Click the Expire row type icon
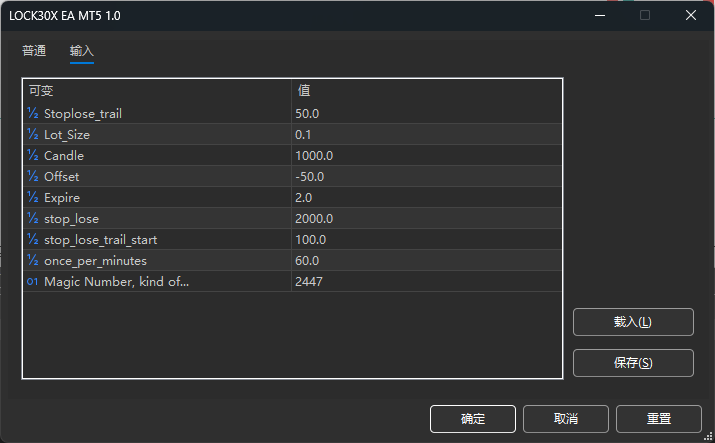Screen dimensions: 715x443 point(33,197)
